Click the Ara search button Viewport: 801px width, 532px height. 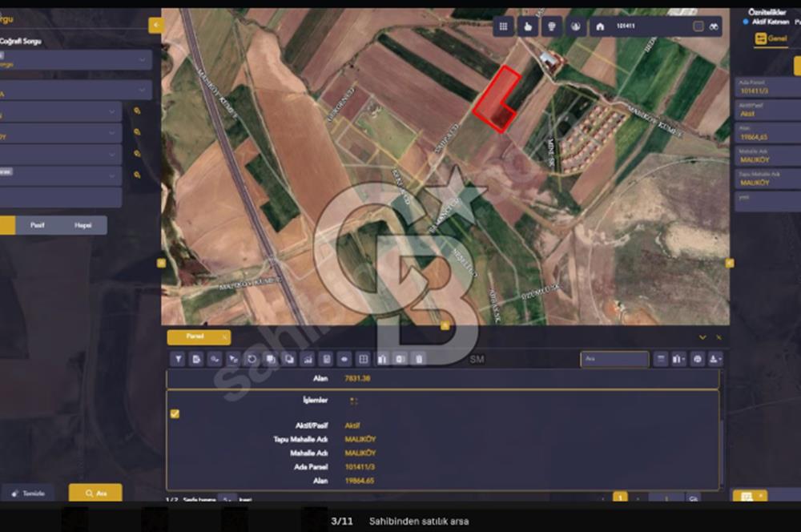(95, 494)
